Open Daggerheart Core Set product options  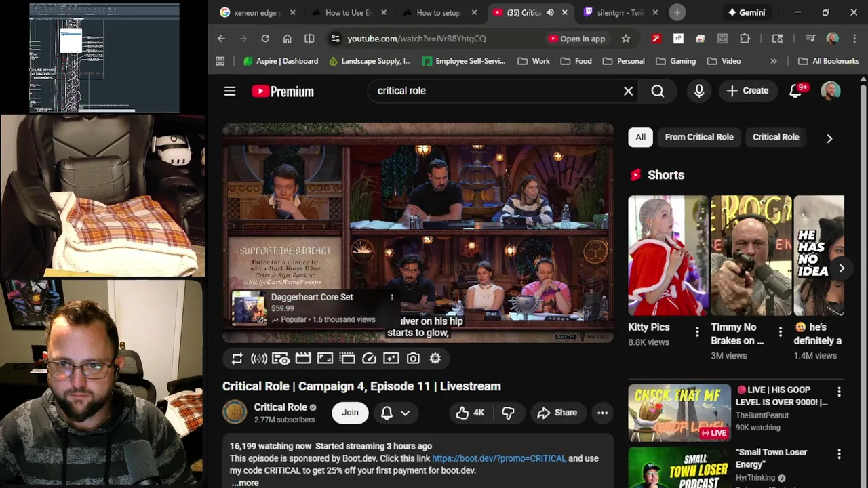pyautogui.click(x=391, y=297)
